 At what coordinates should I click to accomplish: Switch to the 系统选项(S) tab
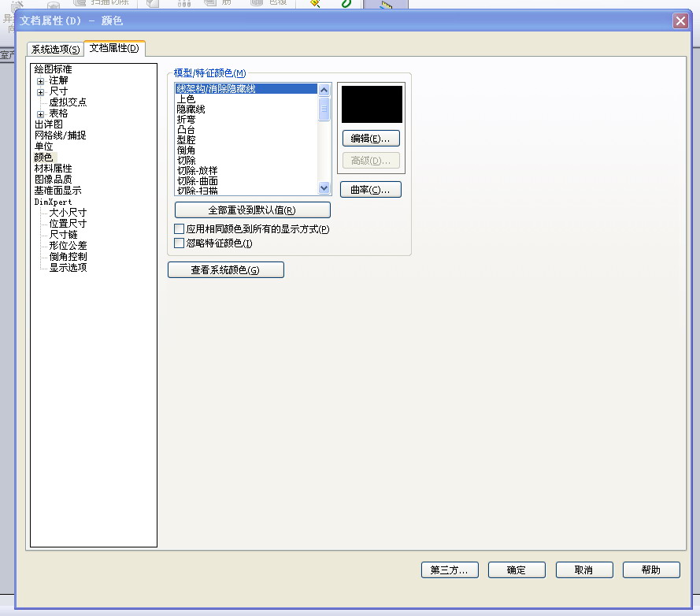tap(55, 49)
